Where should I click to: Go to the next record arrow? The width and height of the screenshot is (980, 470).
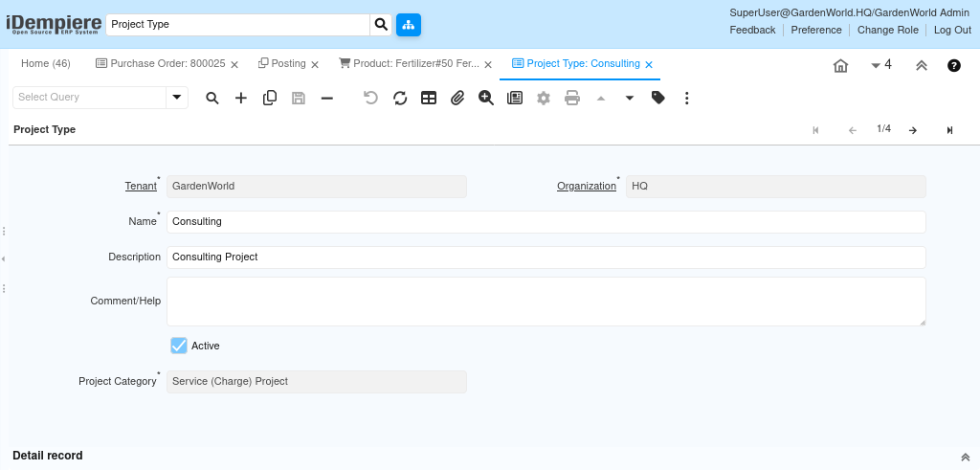(x=913, y=130)
